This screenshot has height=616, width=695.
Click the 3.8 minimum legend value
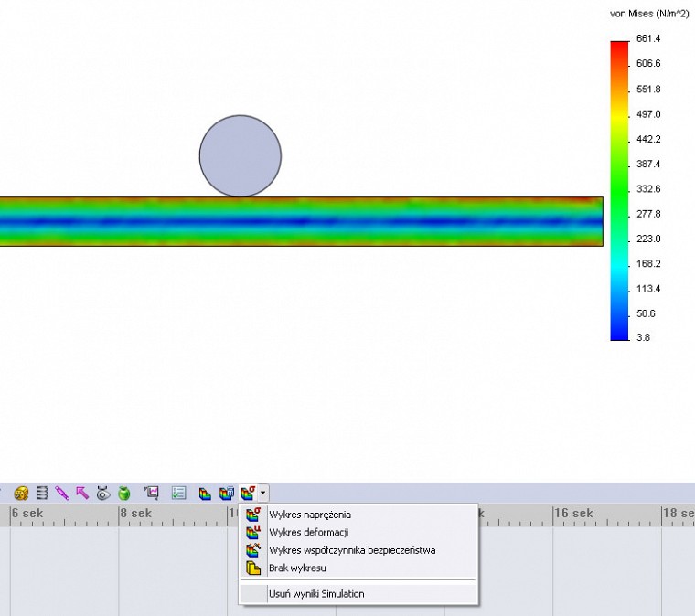[643, 337]
